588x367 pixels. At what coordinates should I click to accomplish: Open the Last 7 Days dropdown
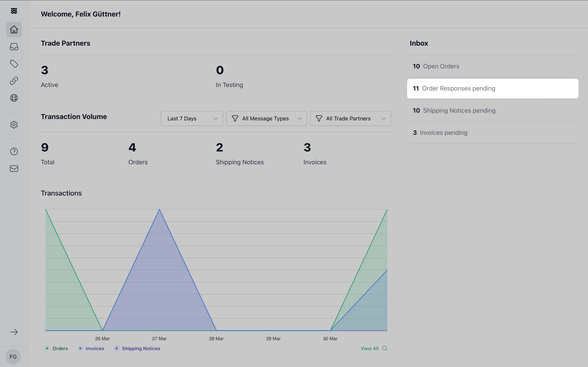pyautogui.click(x=192, y=118)
